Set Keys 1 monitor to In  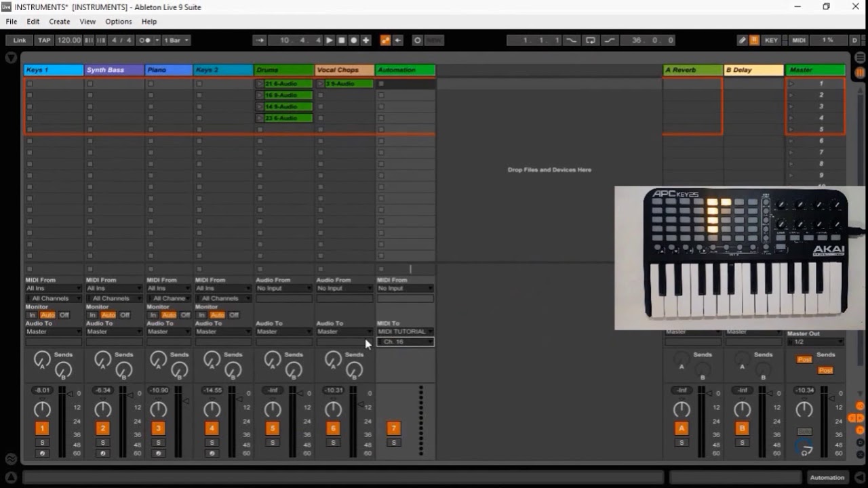point(31,315)
